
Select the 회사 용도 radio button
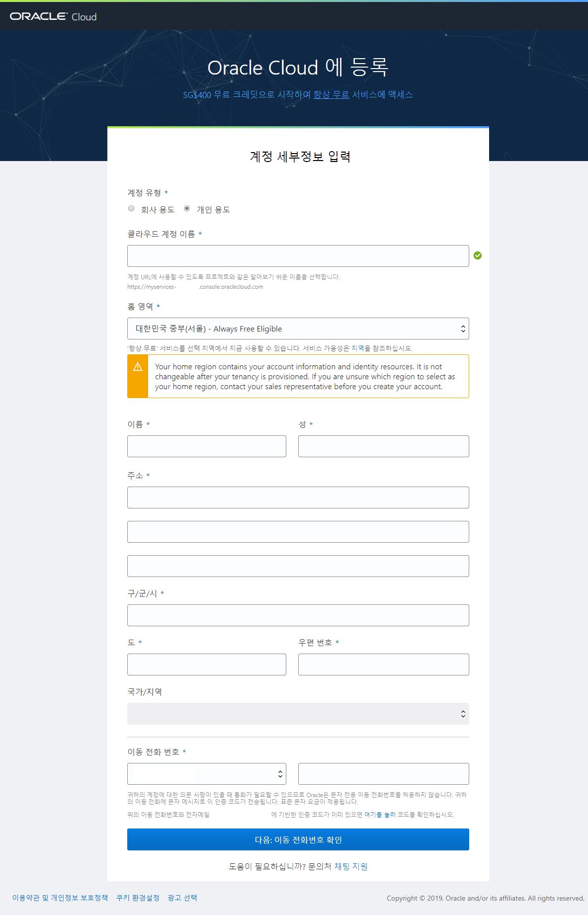coord(131,209)
